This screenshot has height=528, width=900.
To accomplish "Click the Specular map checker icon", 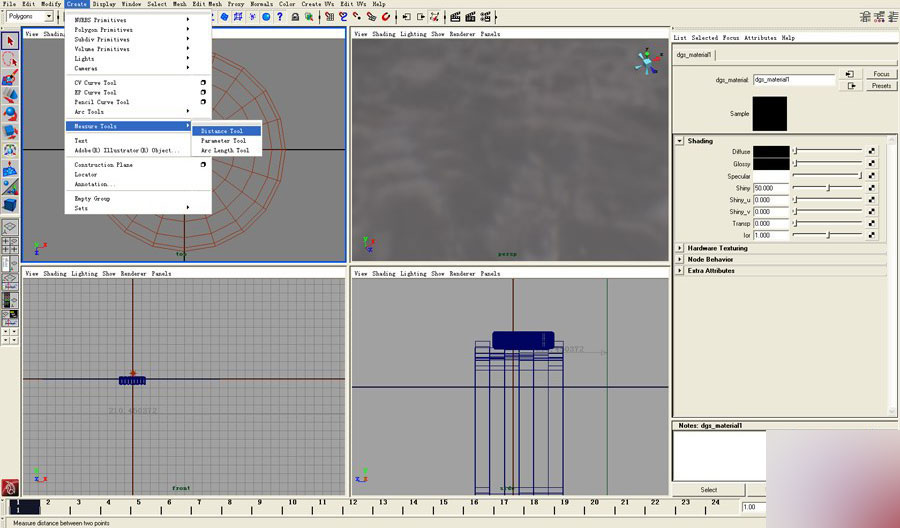I will (x=871, y=176).
